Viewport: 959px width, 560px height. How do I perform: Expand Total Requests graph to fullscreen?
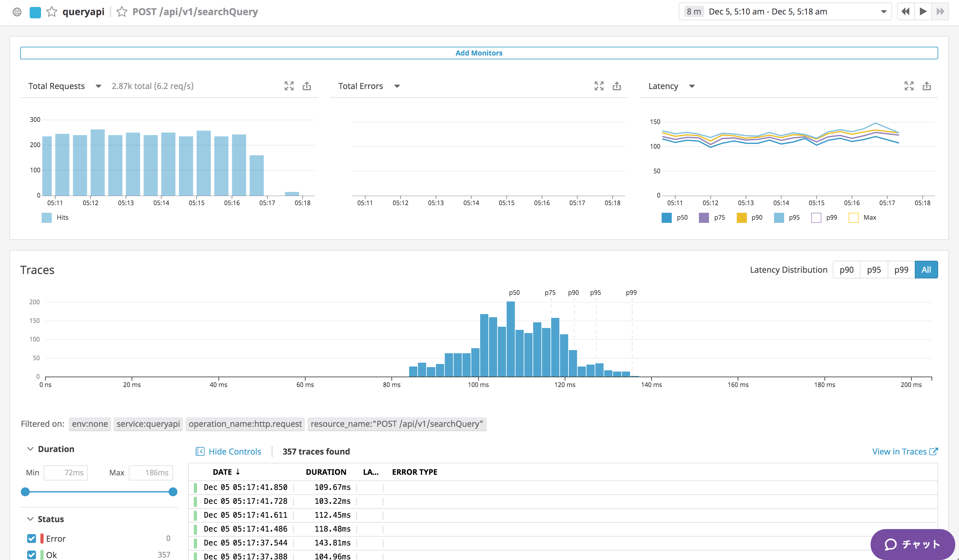point(289,86)
